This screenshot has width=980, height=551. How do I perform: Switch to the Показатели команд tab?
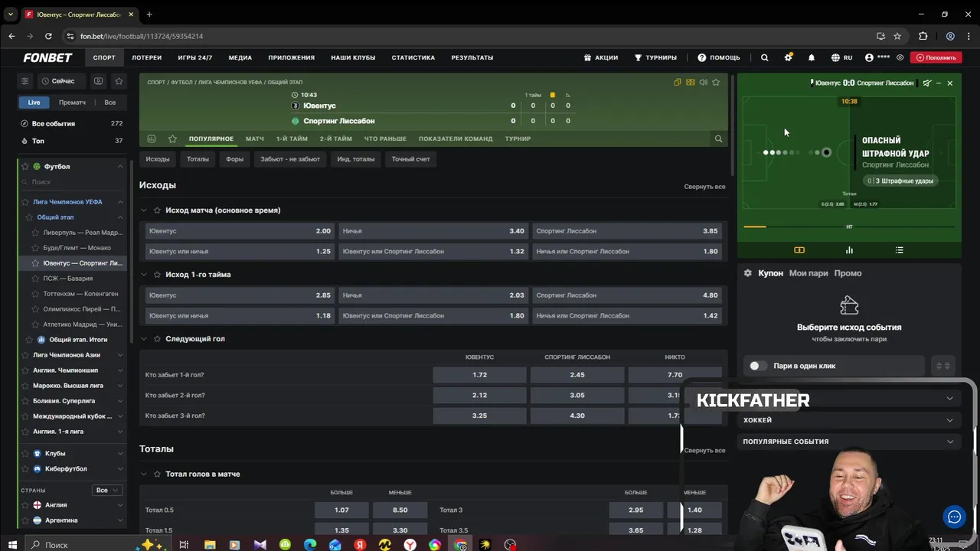point(456,139)
